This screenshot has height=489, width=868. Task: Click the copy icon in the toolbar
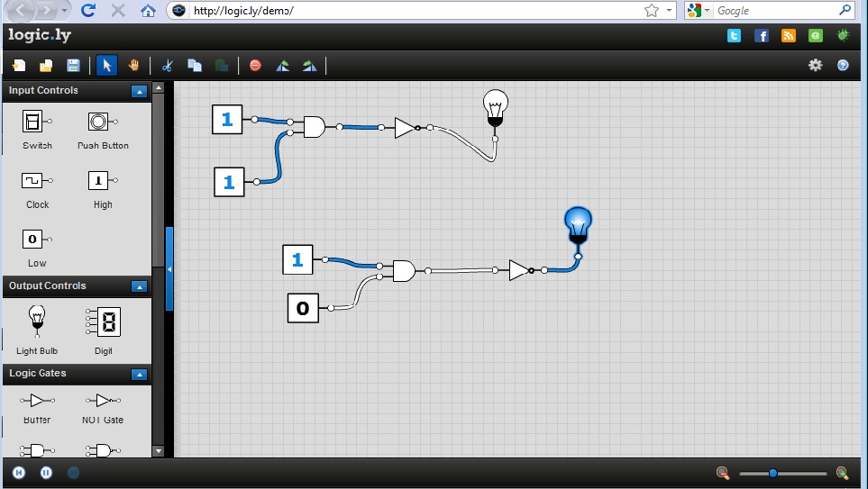point(195,65)
